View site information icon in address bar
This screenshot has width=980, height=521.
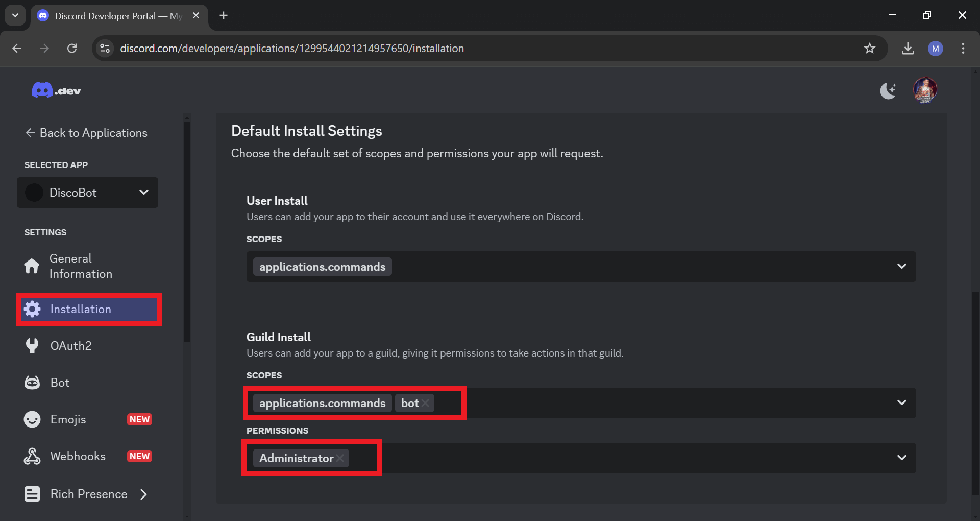(105, 48)
